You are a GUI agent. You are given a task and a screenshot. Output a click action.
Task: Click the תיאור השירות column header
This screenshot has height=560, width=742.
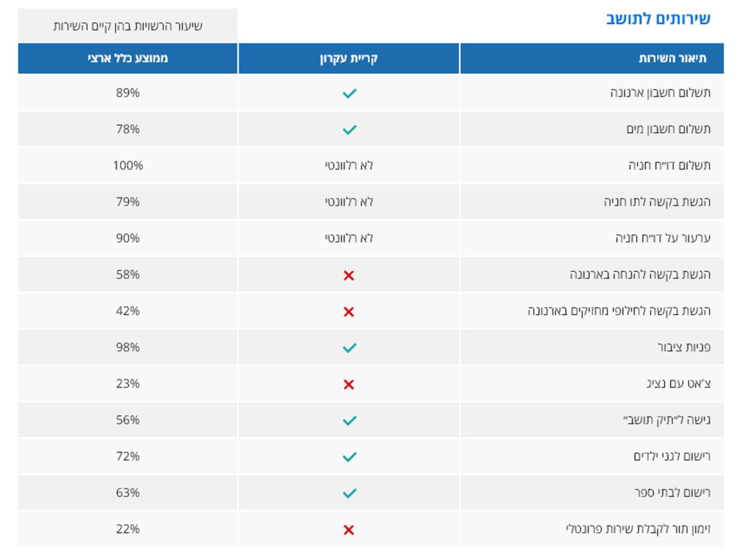pos(672,58)
